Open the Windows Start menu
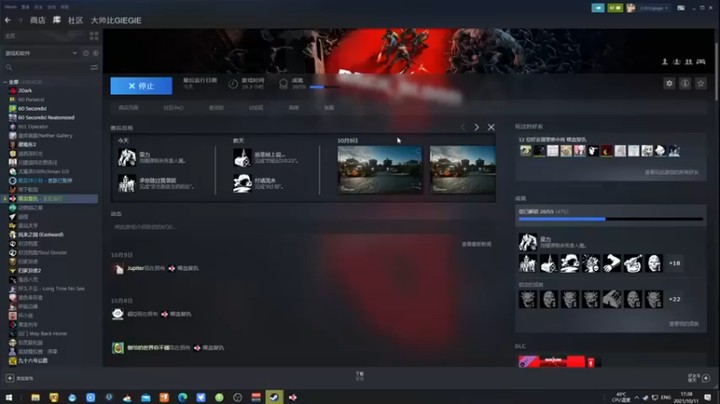 coord(8,398)
